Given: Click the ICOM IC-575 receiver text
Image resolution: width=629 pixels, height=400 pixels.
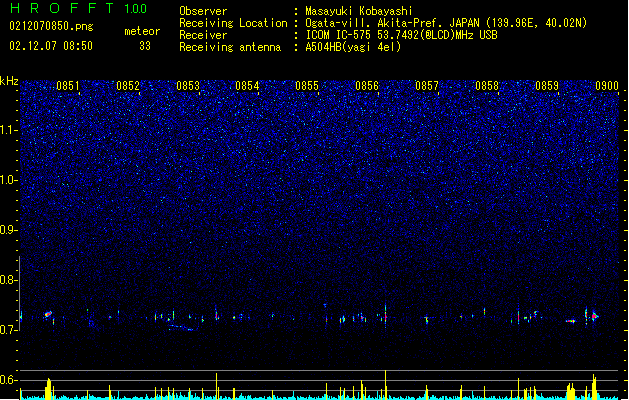Looking at the screenshot, I should tap(402, 35).
